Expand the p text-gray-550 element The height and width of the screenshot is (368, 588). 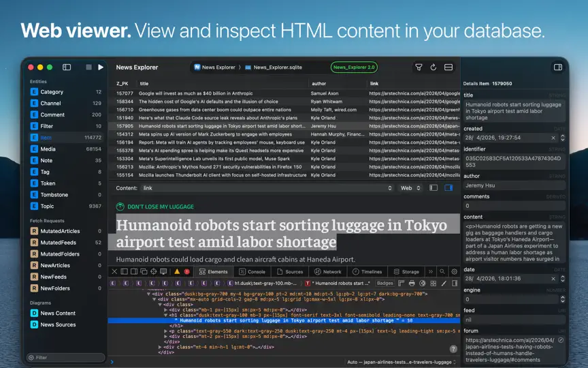(x=166, y=331)
